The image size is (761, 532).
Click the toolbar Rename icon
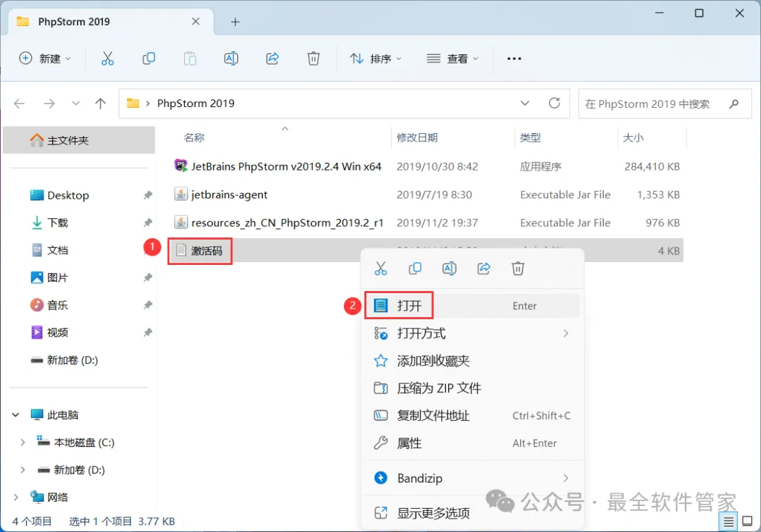tap(231, 58)
